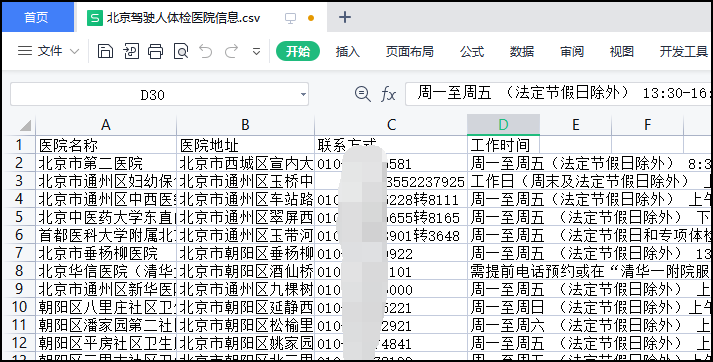The image size is (713, 362).
Task: Select column B header
Action: [245, 125]
